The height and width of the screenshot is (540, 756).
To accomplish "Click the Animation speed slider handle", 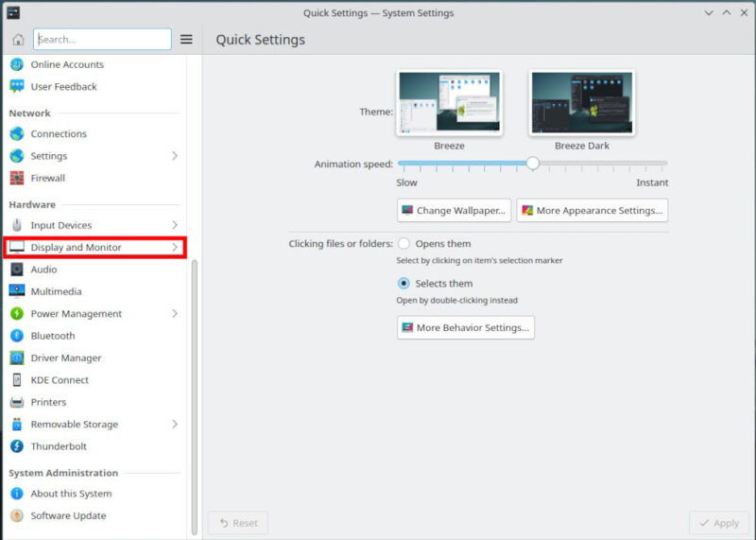I will [x=533, y=164].
